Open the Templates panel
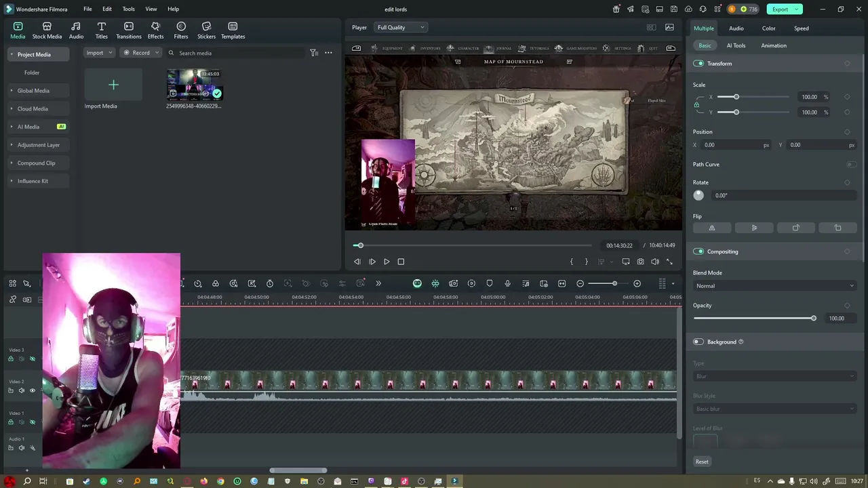The image size is (868, 488). pos(233,30)
